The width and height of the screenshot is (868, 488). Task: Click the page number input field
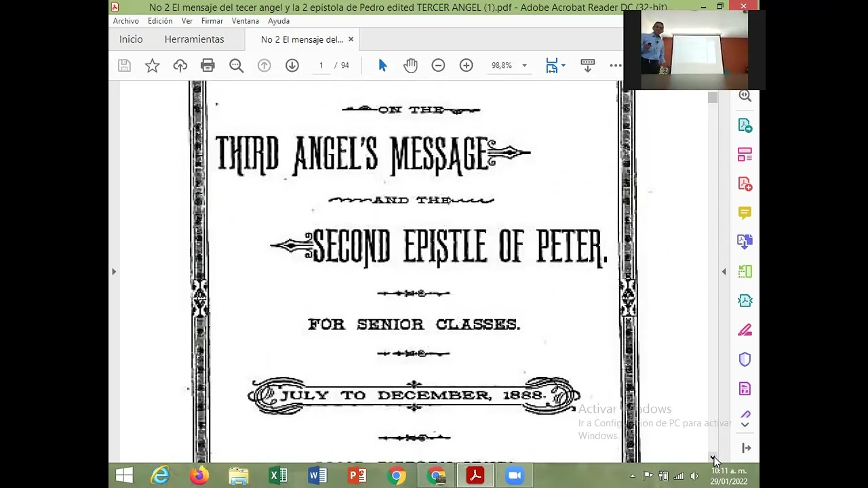(x=321, y=66)
